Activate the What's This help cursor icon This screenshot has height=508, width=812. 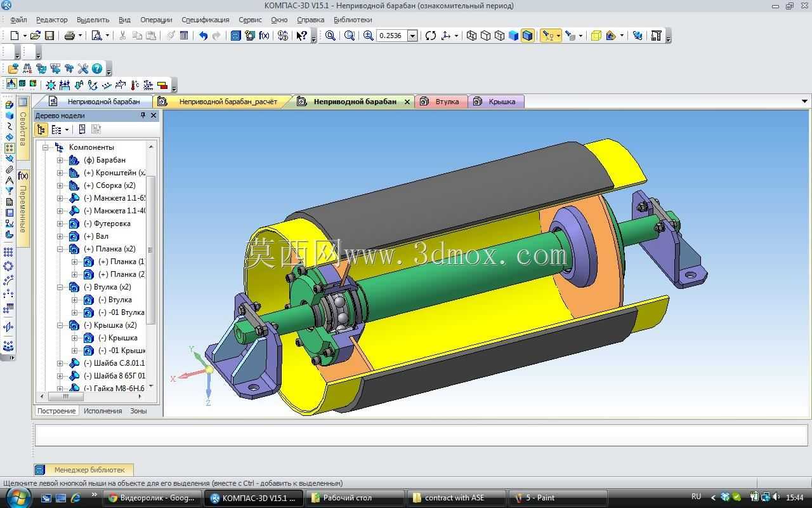[x=302, y=36]
